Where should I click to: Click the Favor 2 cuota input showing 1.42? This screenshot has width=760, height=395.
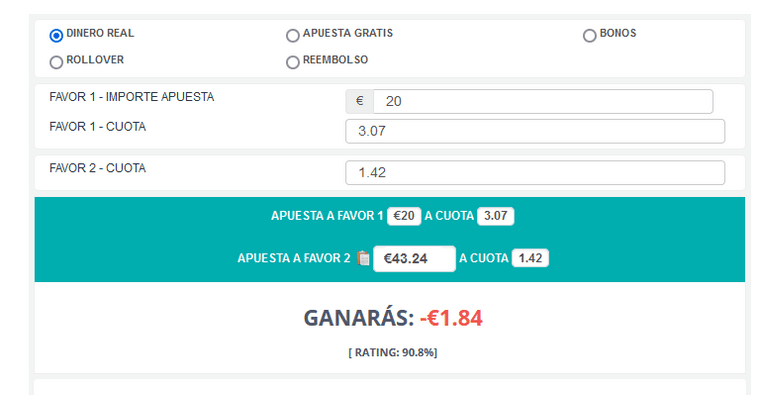click(x=535, y=173)
